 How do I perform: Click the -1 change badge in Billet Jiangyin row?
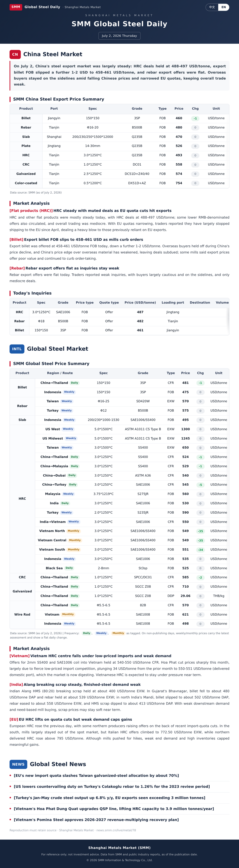click(x=195, y=118)
